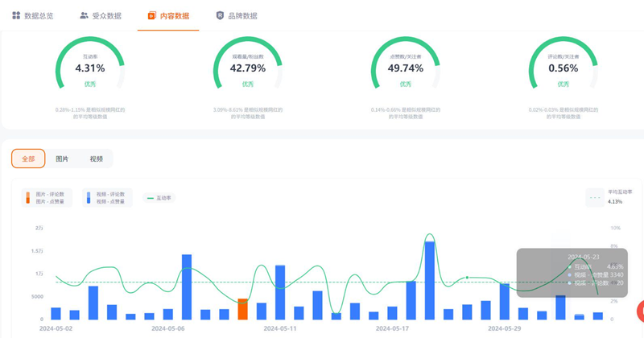Switch to the 图片 filter tab
This screenshot has width=644, height=338.
62,159
